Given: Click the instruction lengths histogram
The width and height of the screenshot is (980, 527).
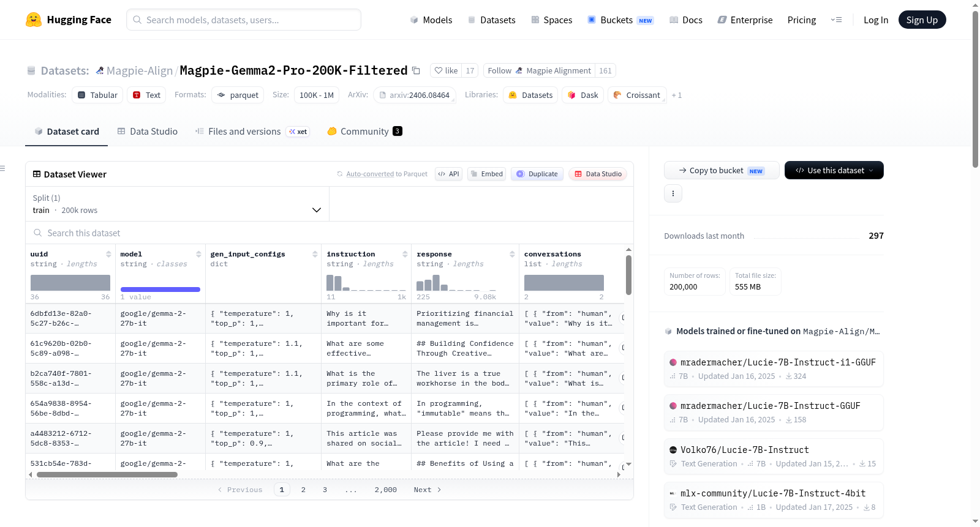Looking at the screenshot, I should (366, 283).
